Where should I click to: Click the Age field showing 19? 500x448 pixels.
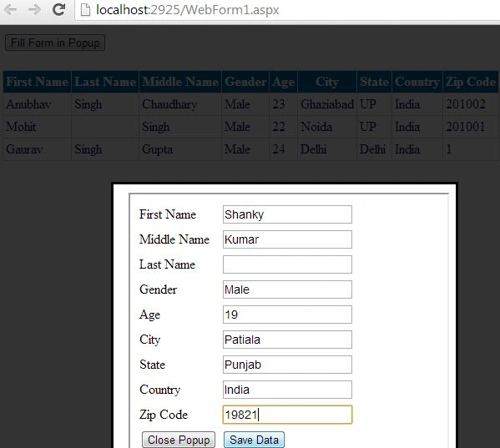point(287,315)
